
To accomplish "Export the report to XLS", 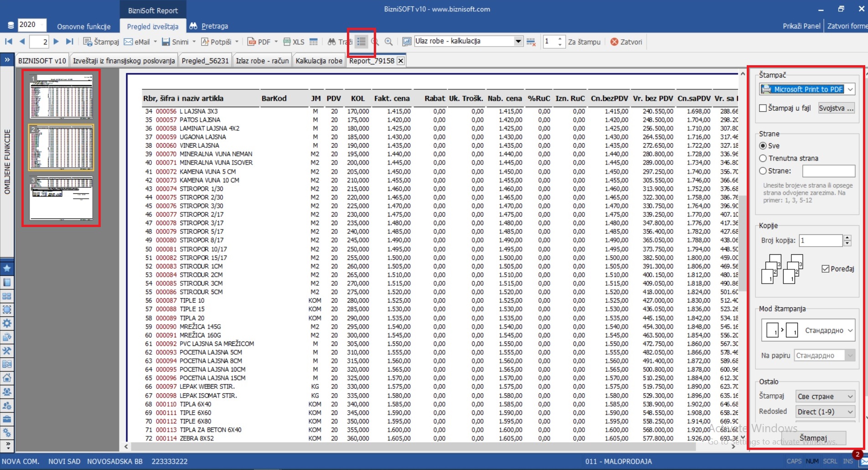I will [294, 41].
